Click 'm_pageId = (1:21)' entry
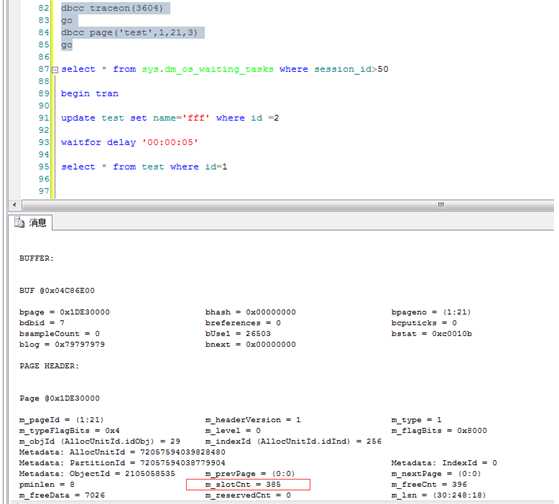The height and width of the screenshot is (504, 559). [61, 420]
